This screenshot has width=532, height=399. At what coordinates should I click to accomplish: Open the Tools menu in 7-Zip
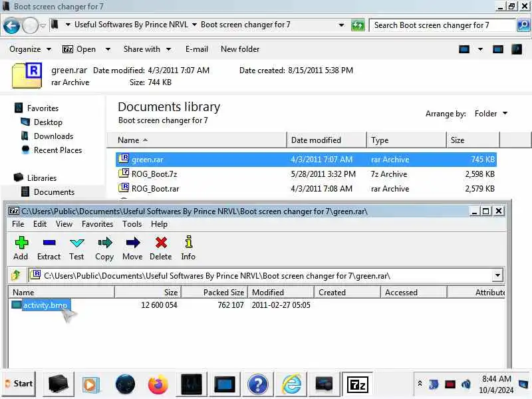click(x=132, y=224)
